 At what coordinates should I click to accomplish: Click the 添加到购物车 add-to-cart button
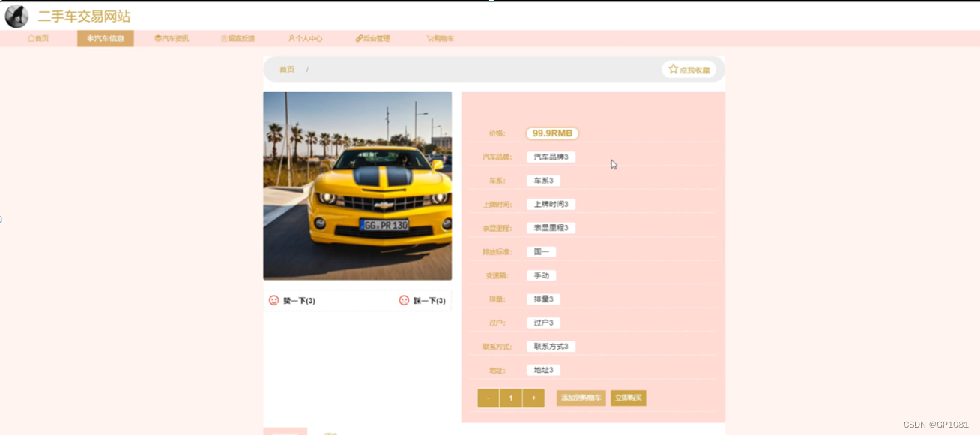click(581, 398)
